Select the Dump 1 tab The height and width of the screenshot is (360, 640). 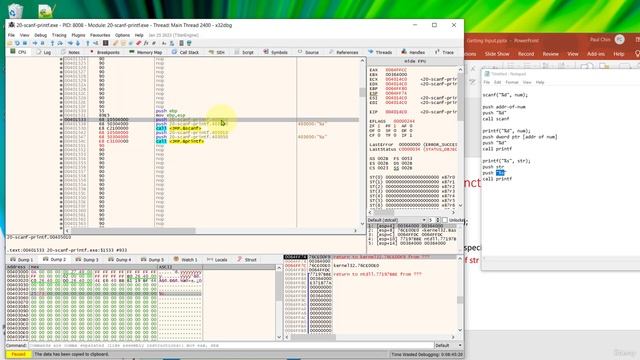(x=22, y=260)
